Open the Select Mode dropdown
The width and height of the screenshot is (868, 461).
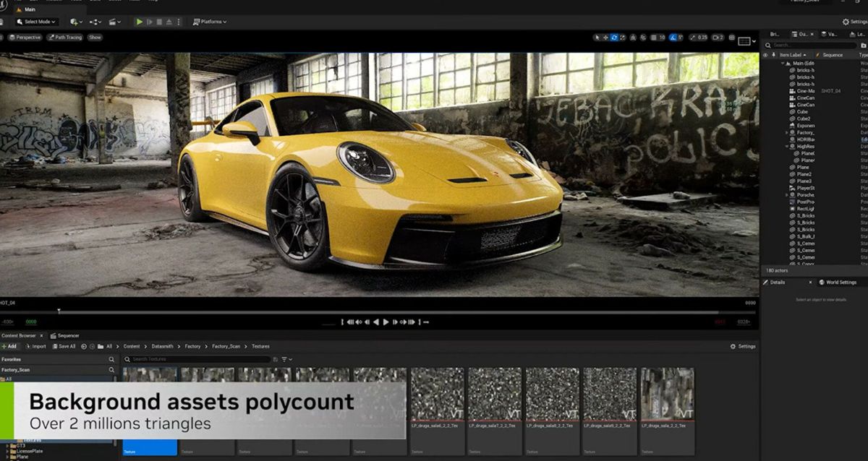click(x=37, y=22)
